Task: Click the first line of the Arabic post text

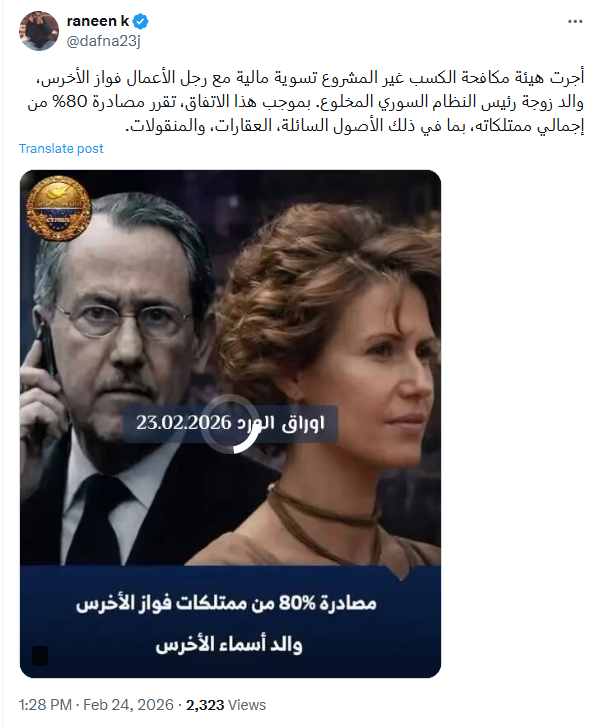Action: point(310,78)
